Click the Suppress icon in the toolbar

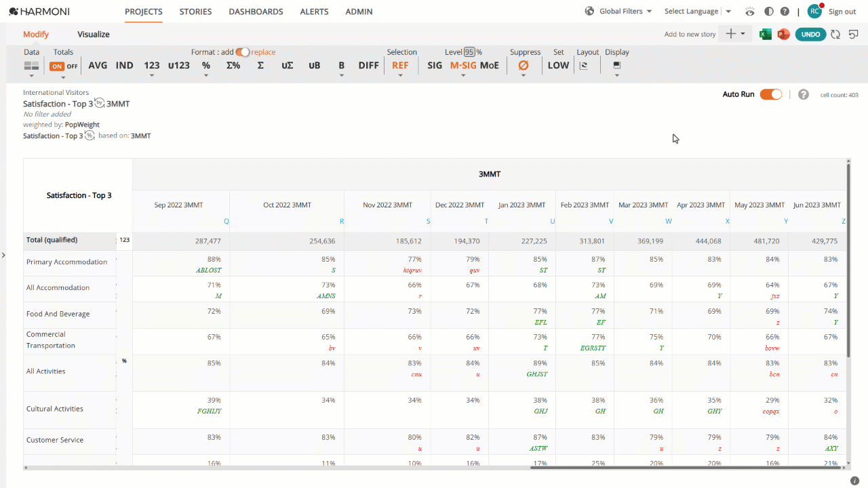pyautogui.click(x=523, y=65)
